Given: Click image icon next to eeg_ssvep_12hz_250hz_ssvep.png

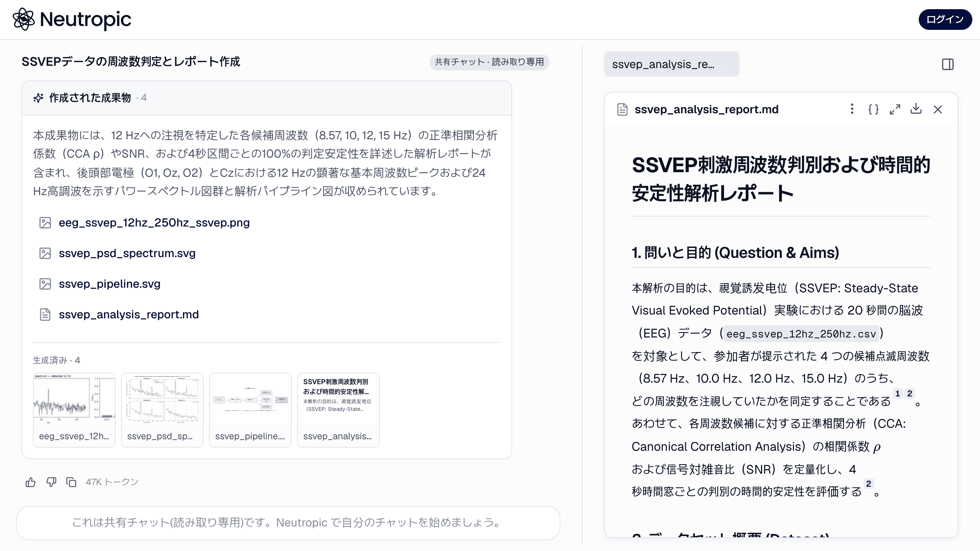Looking at the screenshot, I should pos(45,223).
